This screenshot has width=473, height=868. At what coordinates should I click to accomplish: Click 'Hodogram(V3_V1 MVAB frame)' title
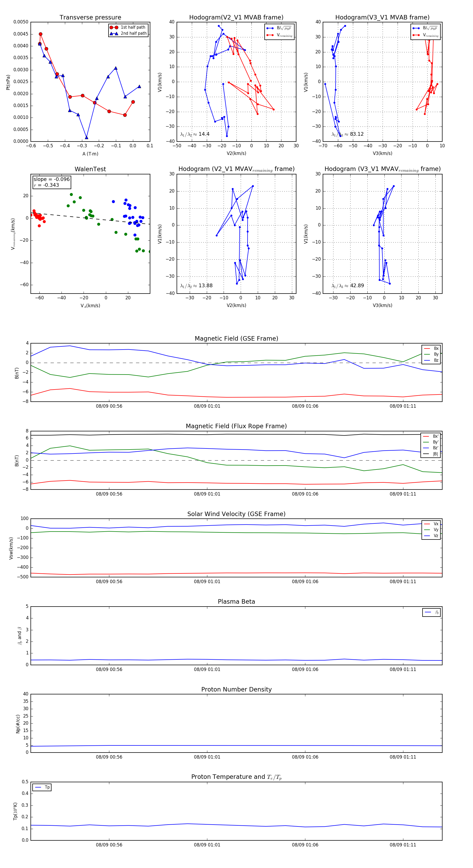tap(382, 18)
